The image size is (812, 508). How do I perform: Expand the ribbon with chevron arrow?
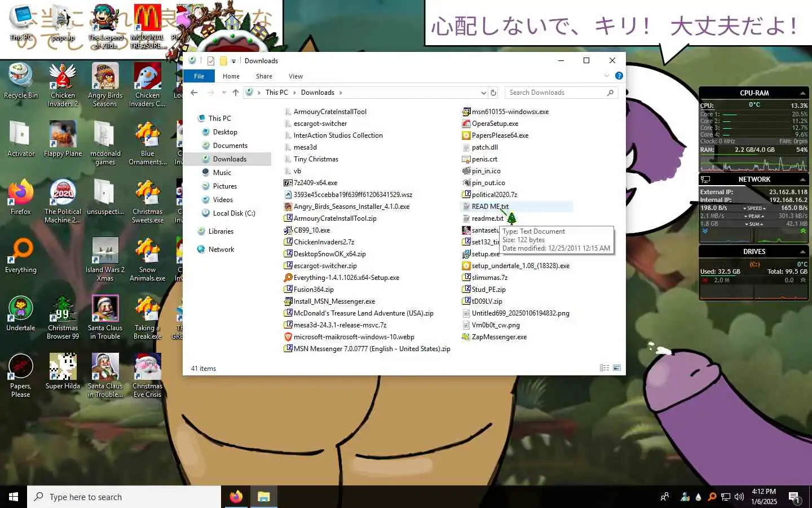click(x=607, y=76)
